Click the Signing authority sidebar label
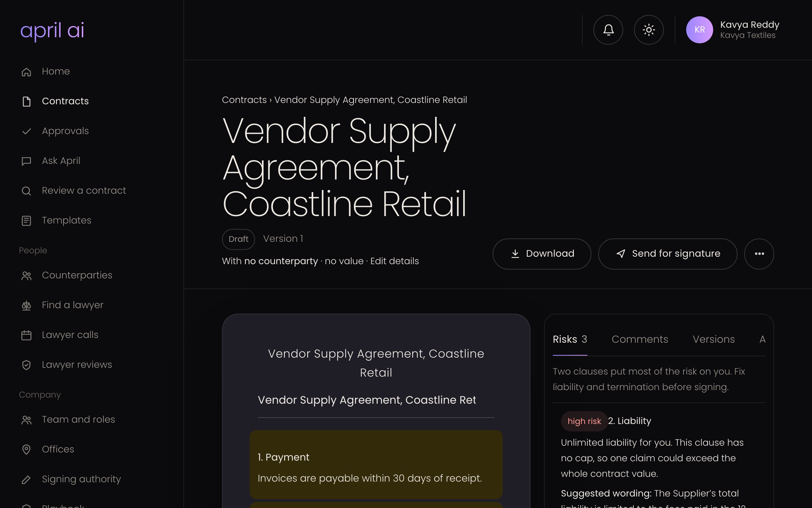812x508 pixels. (x=81, y=479)
